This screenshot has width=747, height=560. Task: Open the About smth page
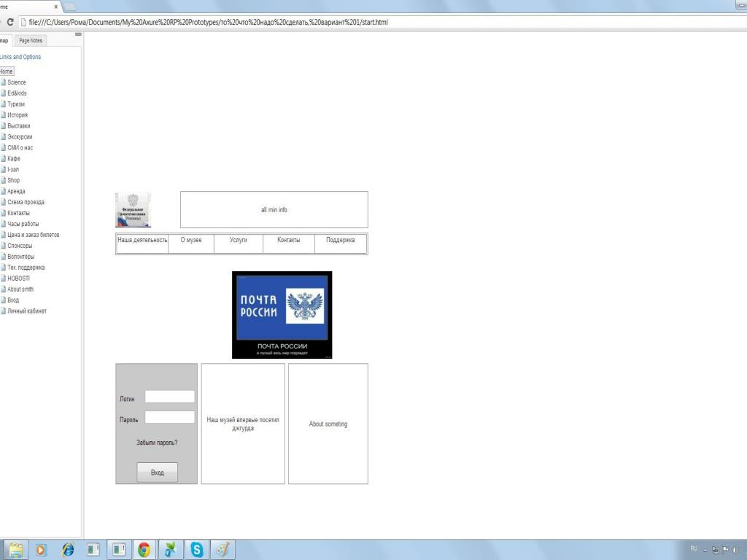[20, 289]
